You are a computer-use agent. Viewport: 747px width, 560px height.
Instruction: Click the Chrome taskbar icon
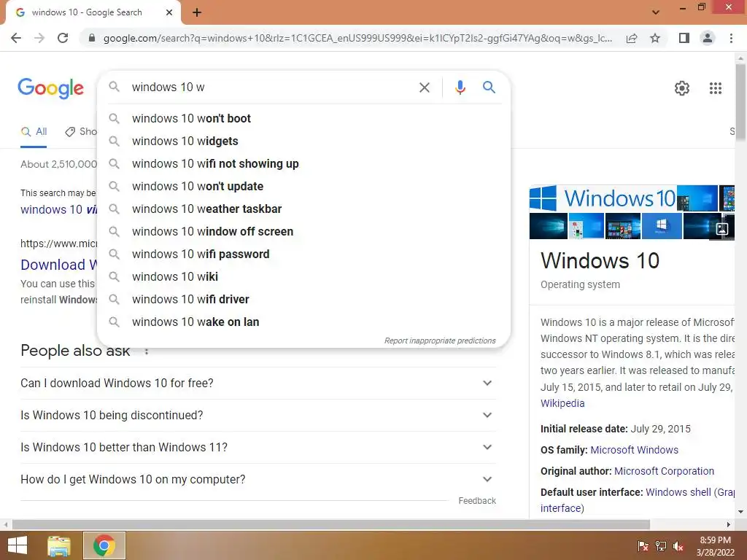click(104, 545)
